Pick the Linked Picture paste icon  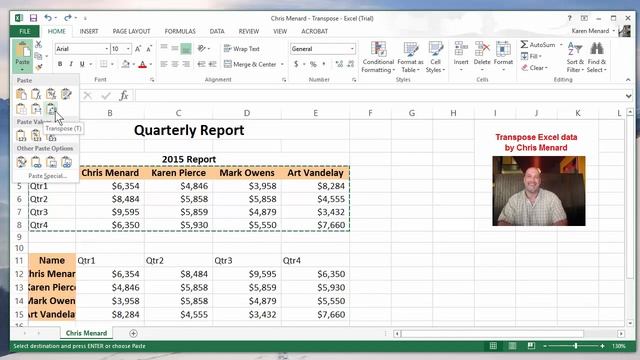tap(66, 162)
